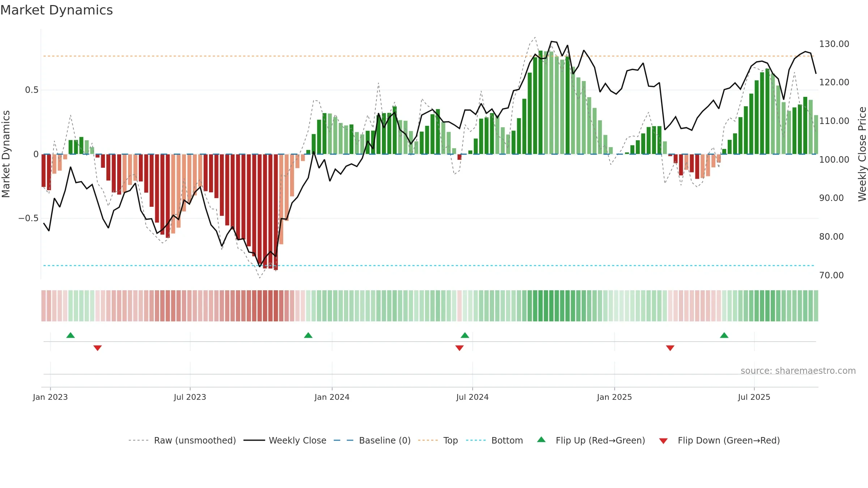Viewport: 868px width, 488px height.
Task: Click the source: sharemaestro.com text
Action: (x=798, y=371)
